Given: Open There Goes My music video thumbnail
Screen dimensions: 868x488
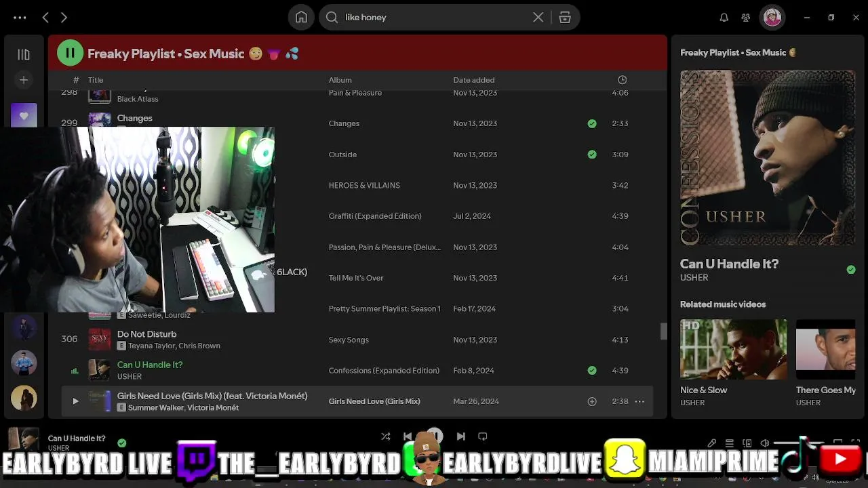Looking at the screenshot, I should pyautogui.click(x=826, y=350).
